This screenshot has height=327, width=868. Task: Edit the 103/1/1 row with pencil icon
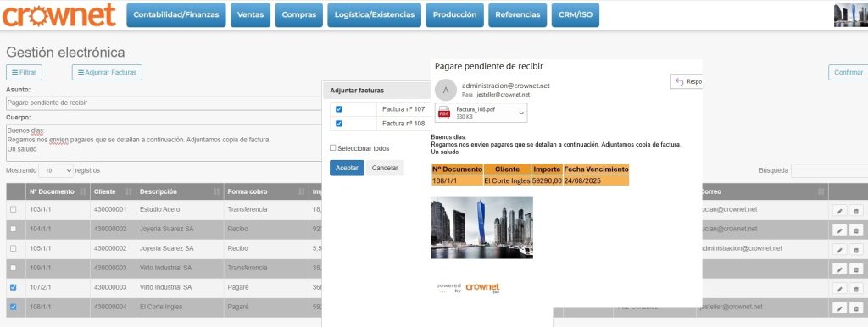tap(839, 211)
